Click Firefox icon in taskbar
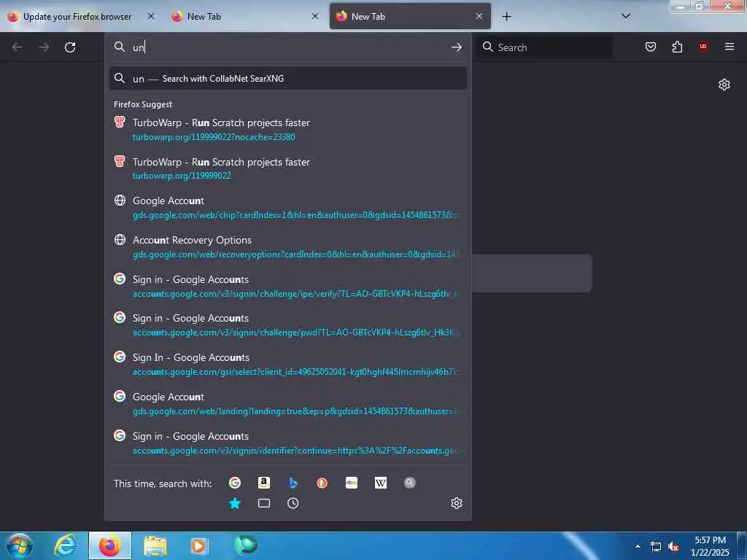Screen dimensions: 747x560 tap(110, 545)
